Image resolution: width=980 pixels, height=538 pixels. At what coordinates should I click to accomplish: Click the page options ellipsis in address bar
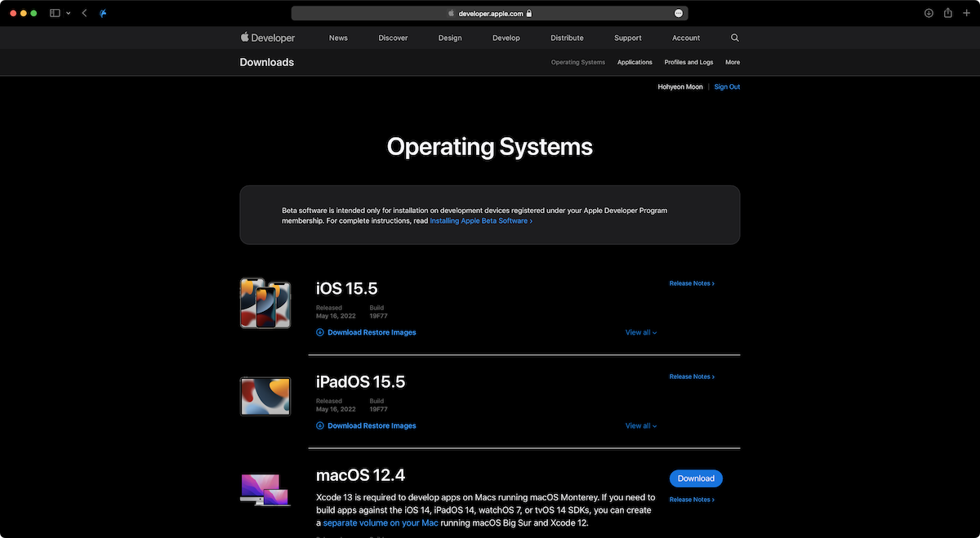tap(679, 13)
